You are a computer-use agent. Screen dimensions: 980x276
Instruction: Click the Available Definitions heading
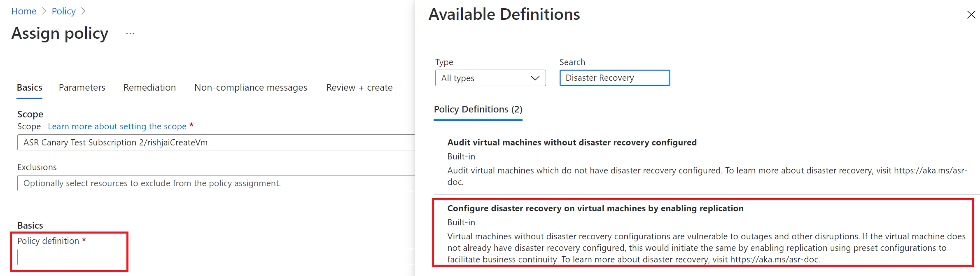coord(504,14)
